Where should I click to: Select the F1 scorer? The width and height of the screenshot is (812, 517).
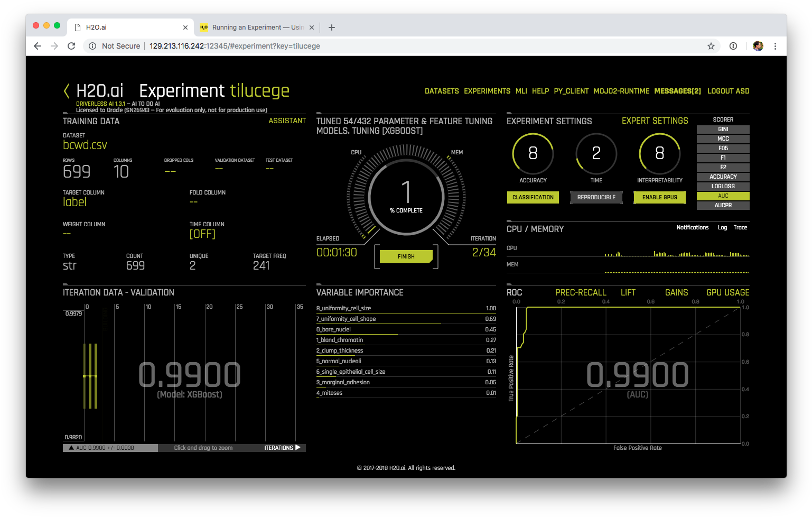(723, 158)
